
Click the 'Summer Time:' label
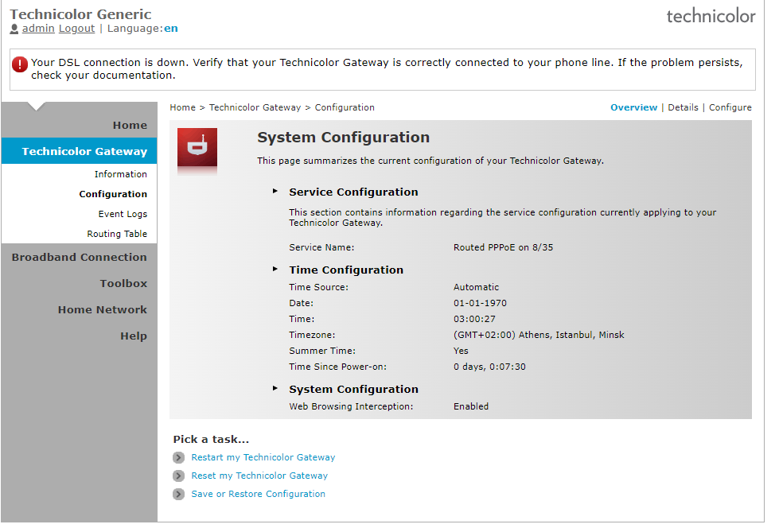click(x=322, y=351)
